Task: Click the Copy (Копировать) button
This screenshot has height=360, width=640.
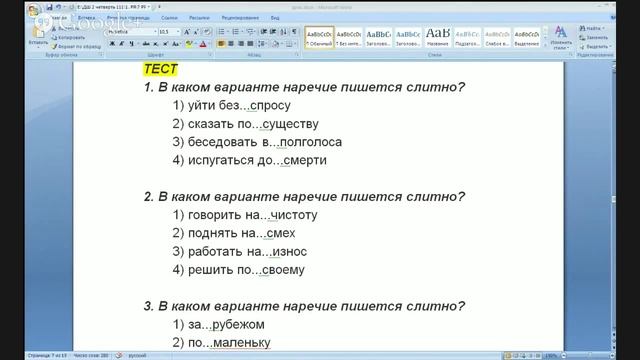Action: coord(69,38)
